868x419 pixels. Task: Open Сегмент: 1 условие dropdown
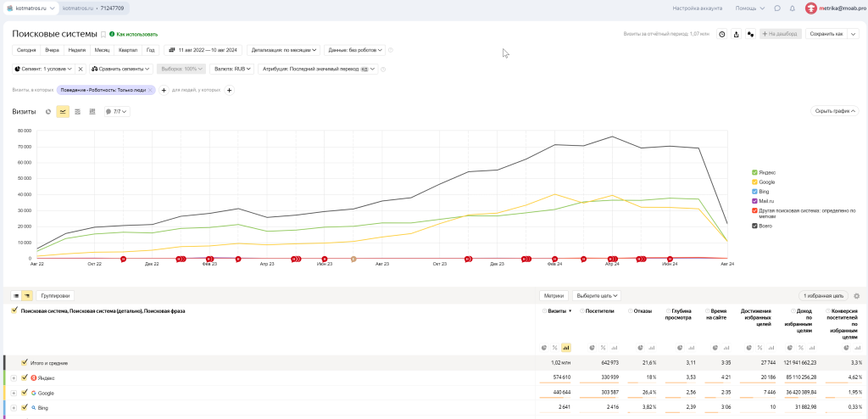(43, 69)
